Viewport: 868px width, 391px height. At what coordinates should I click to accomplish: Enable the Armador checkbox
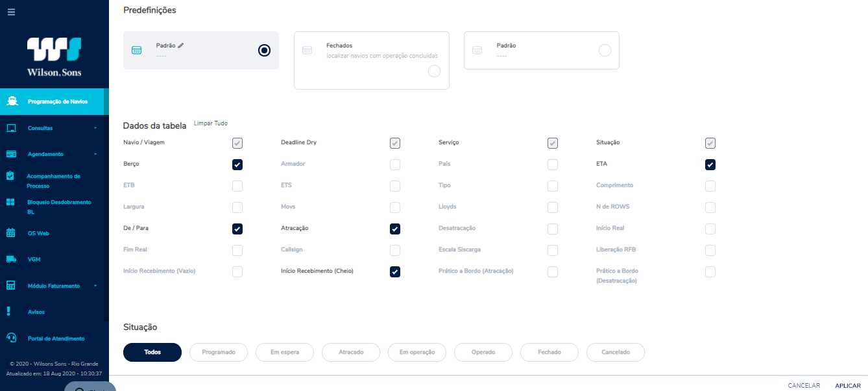(x=395, y=165)
